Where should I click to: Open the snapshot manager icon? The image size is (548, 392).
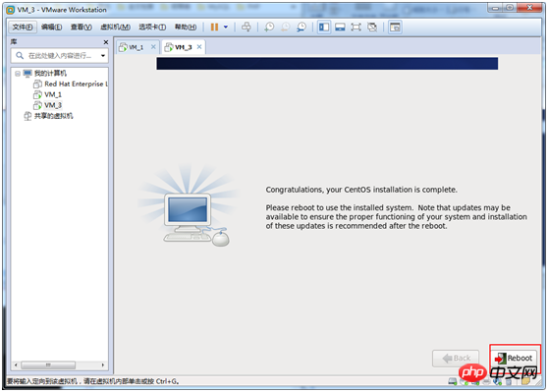click(301, 27)
